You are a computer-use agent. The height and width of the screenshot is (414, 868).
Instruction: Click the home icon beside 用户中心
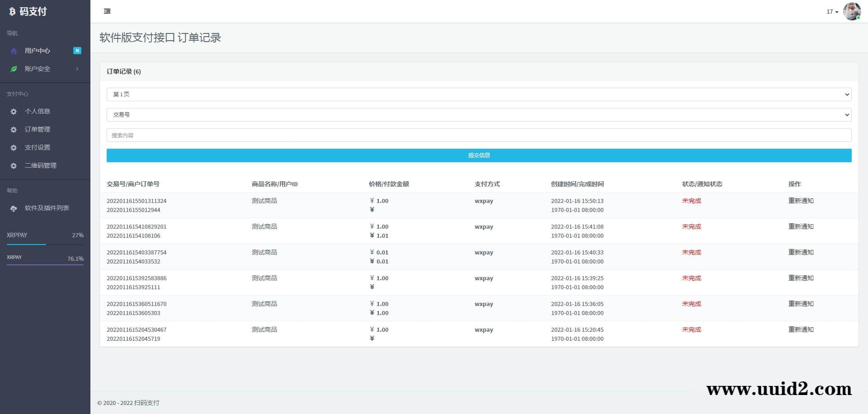(x=14, y=51)
